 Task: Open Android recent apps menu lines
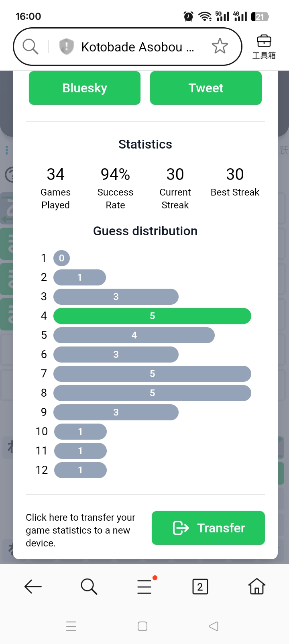[x=71, y=626]
